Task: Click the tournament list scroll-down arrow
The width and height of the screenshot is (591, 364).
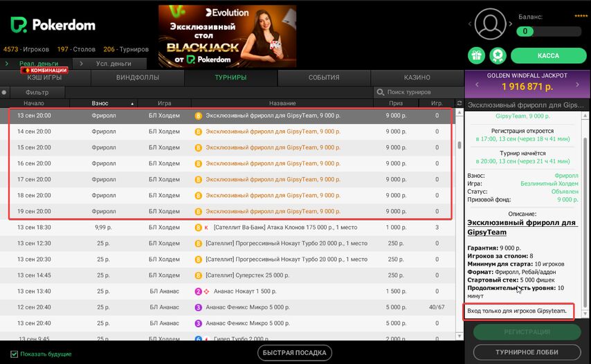Action: pyautogui.click(x=459, y=336)
